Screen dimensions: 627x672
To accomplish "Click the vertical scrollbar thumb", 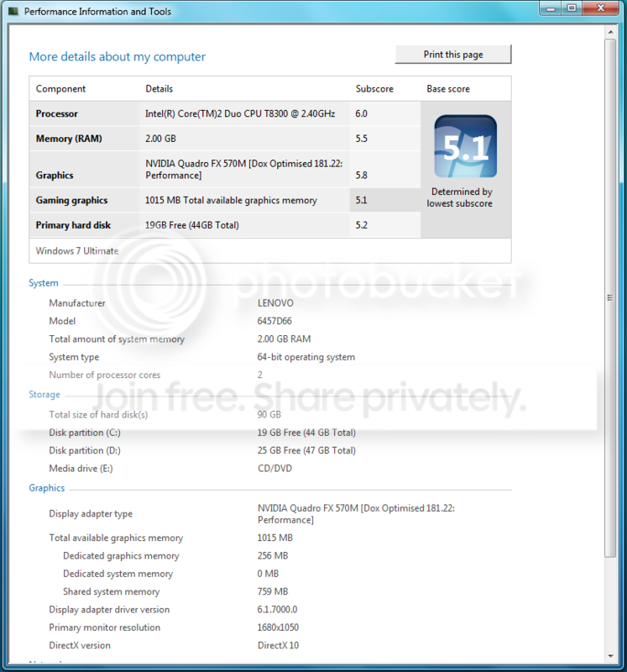I will pyautogui.click(x=610, y=298).
